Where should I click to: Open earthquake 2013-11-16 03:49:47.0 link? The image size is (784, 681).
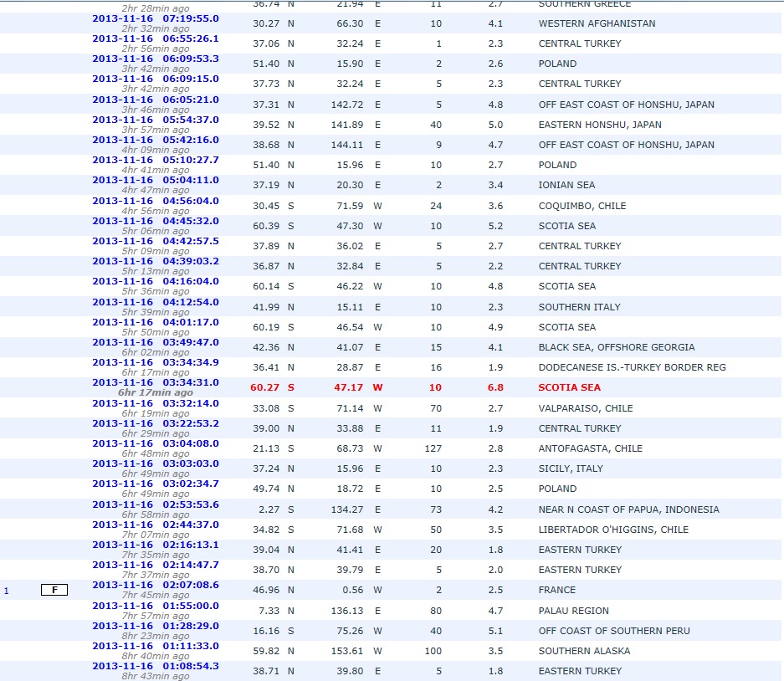[x=156, y=342]
